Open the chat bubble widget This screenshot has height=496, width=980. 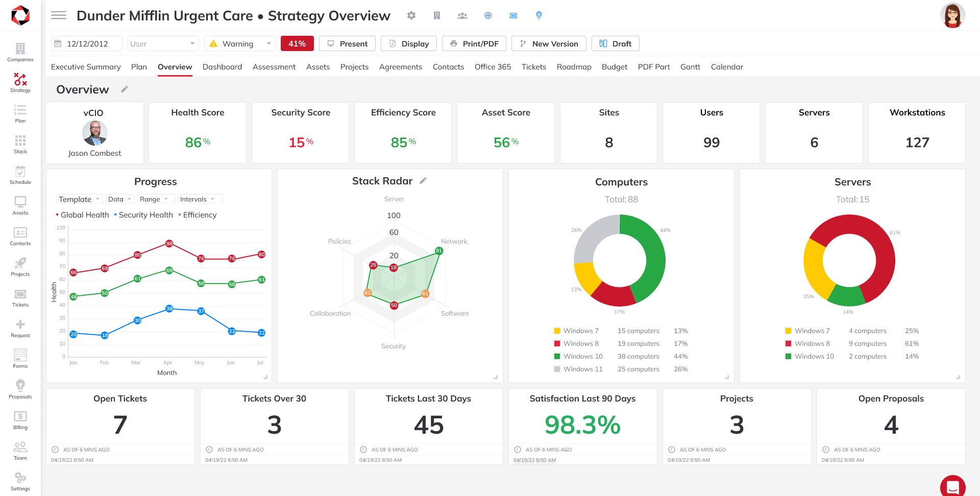tap(952, 486)
